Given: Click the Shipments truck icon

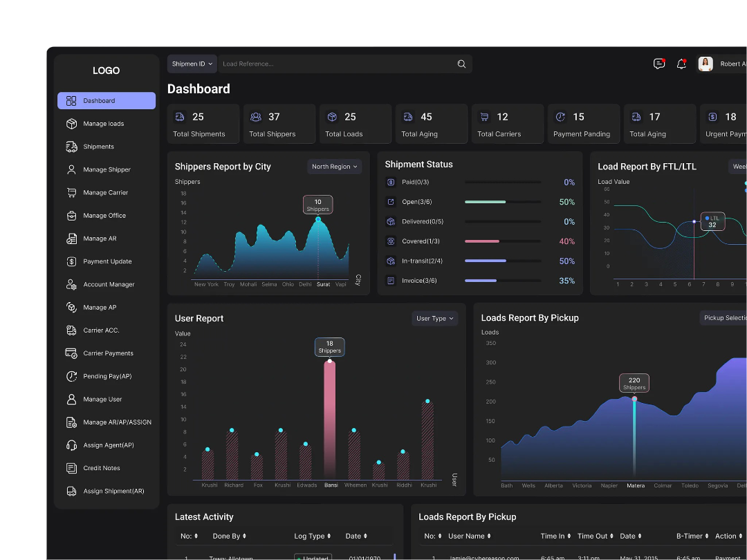Looking at the screenshot, I should [x=71, y=147].
